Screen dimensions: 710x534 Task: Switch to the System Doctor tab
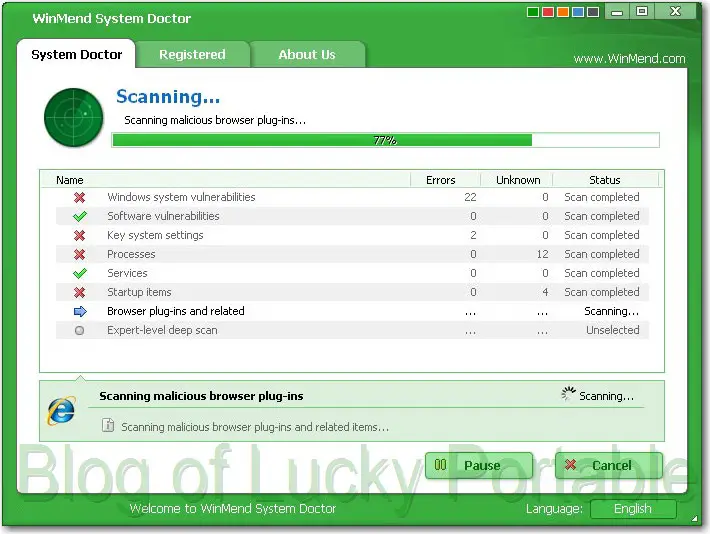tap(76, 54)
